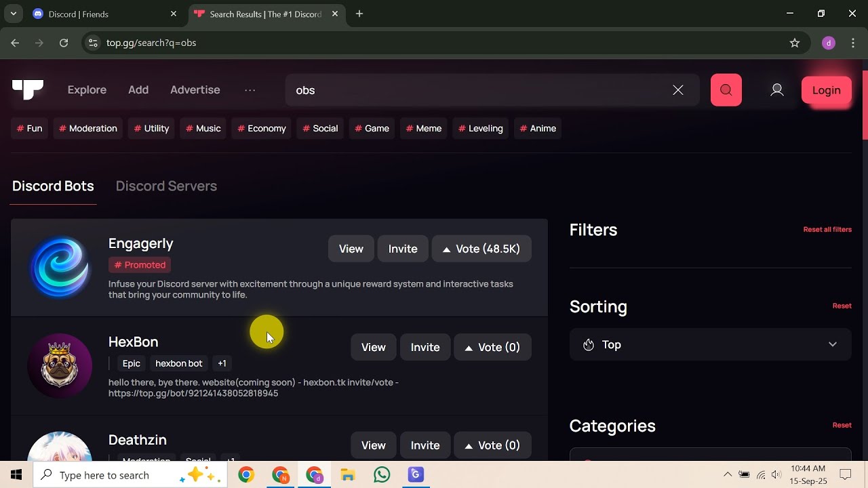Select the Utility tag

click(x=152, y=128)
